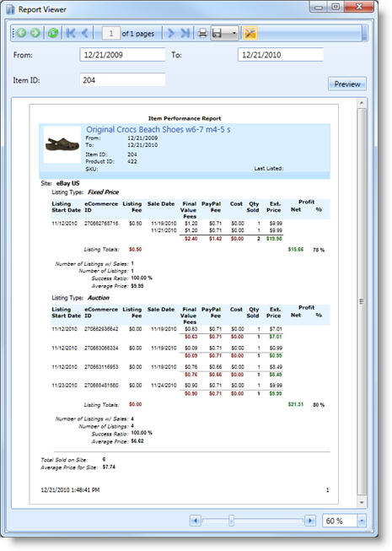Go to the previous report page
392x551 pixels.
[x=84, y=33]
